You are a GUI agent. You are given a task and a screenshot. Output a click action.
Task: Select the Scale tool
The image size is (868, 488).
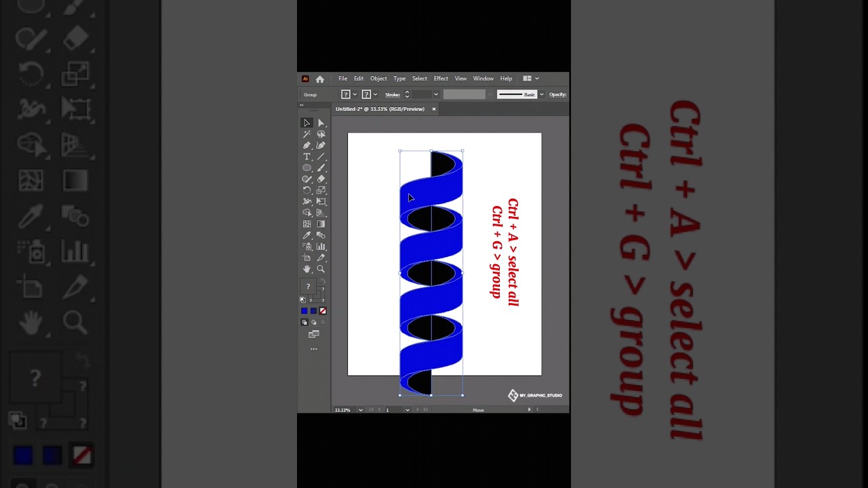tap(321, 190)
